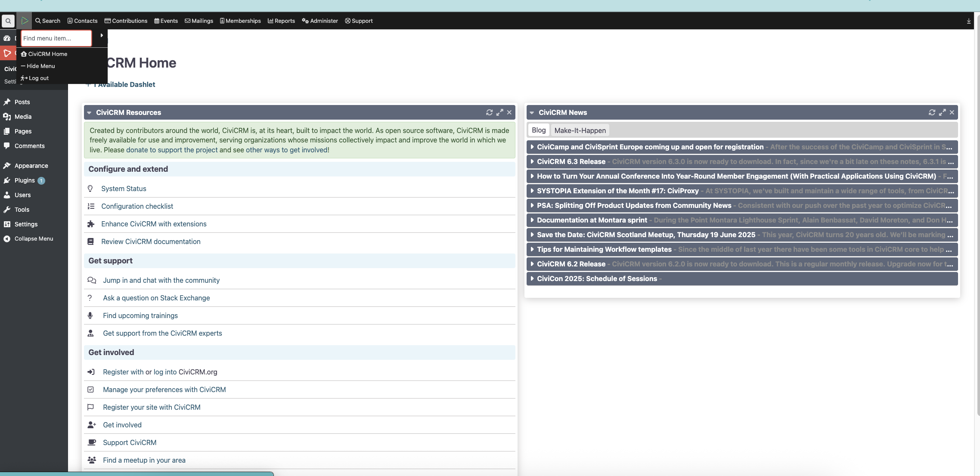Expand PSA Splitting Off Product Updates item
Image resolution: width=980 pixels, height=476 pixels.
pyautogui.click(x=742, y=205)
